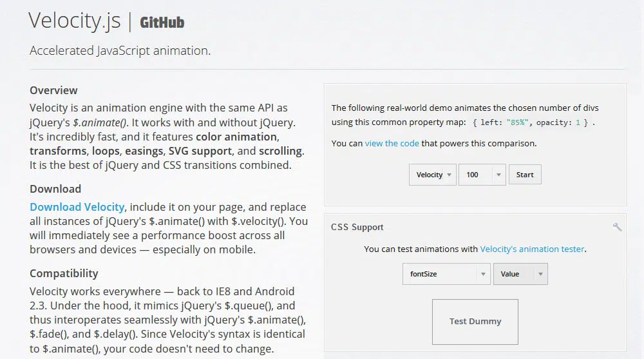644x359 pixels.
Task: Click the wrench icon in CSS Support panel
Action: pos(617,227)
